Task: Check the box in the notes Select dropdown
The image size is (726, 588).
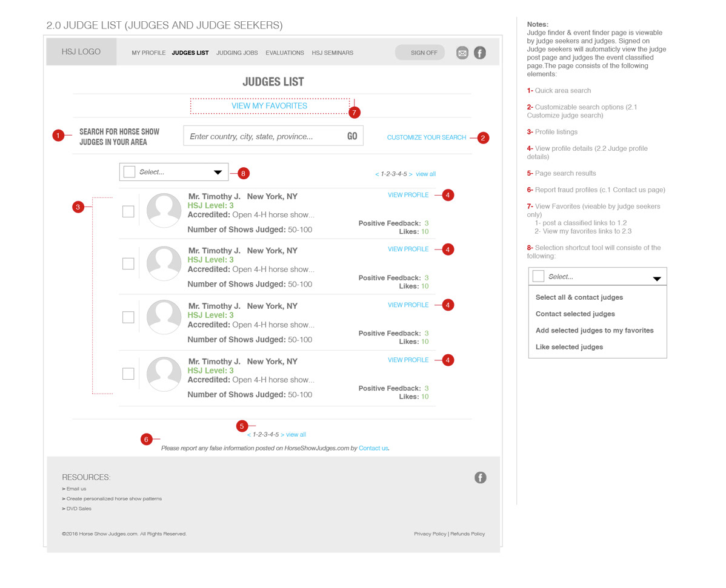Action: [x=539, y=276]
